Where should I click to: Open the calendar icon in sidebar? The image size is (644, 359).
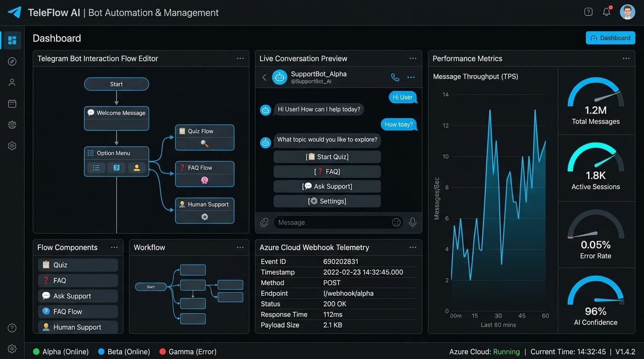(12, 104)
